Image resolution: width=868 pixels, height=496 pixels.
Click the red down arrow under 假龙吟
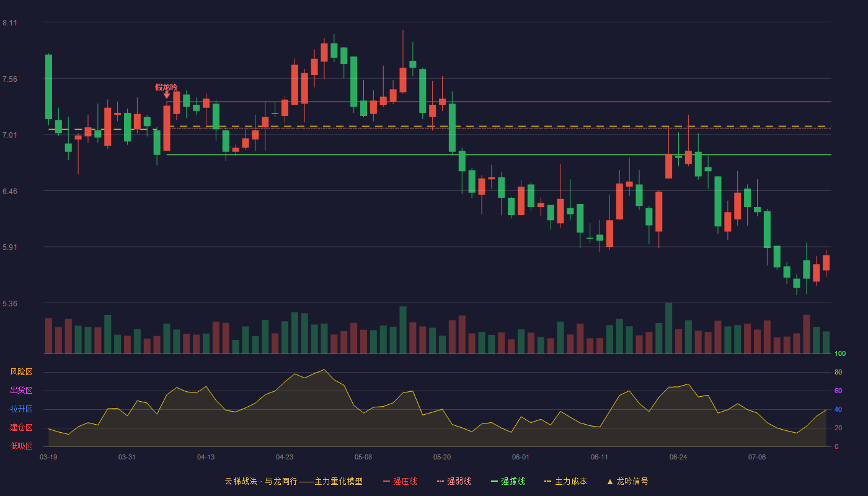(x=167, y=95)
